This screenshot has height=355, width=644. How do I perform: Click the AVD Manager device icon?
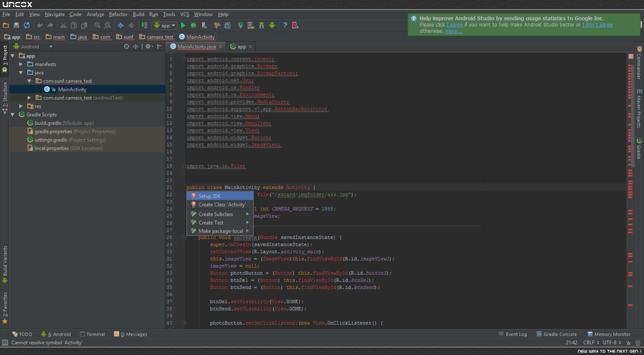tap(251, 25)
